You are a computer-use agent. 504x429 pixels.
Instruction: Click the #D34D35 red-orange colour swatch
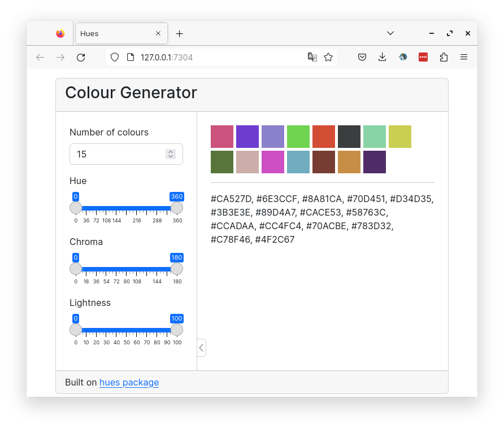[324, 137]
